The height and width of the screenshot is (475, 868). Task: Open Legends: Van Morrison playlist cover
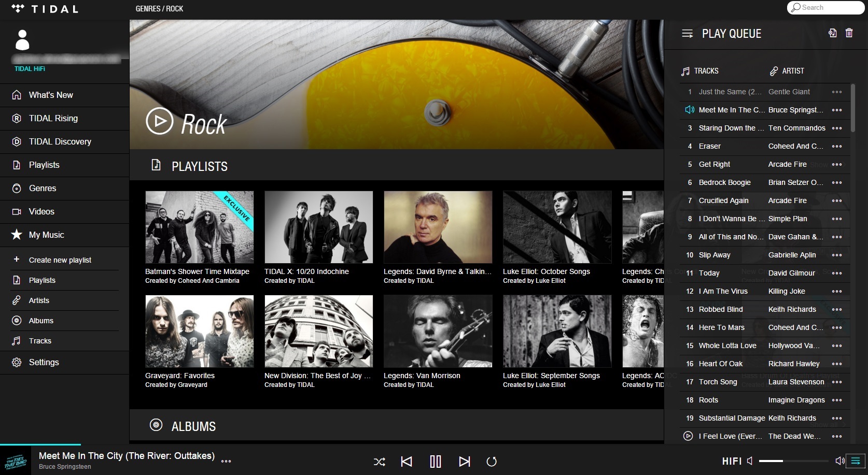[x=438, y=331]
